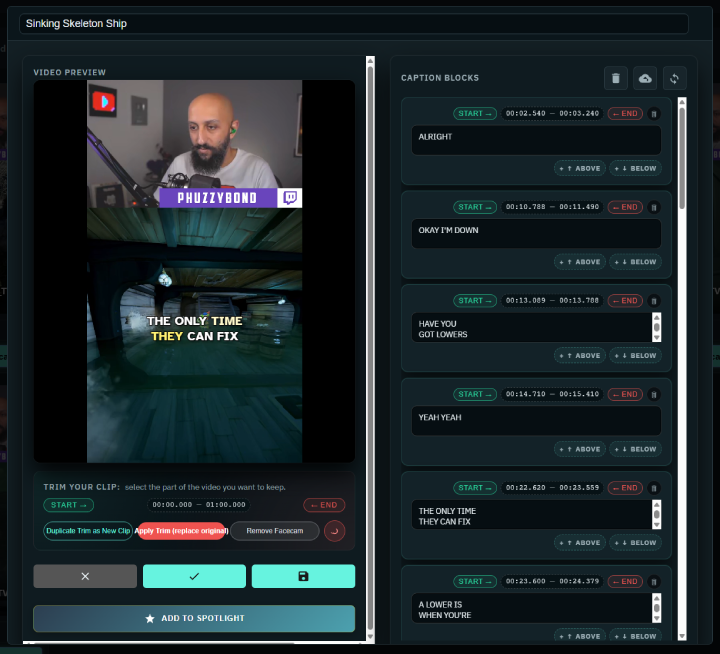Delete the ALRIGHT caption block
This screenshot has width=720, height=654.
click(x=654, y=113)
